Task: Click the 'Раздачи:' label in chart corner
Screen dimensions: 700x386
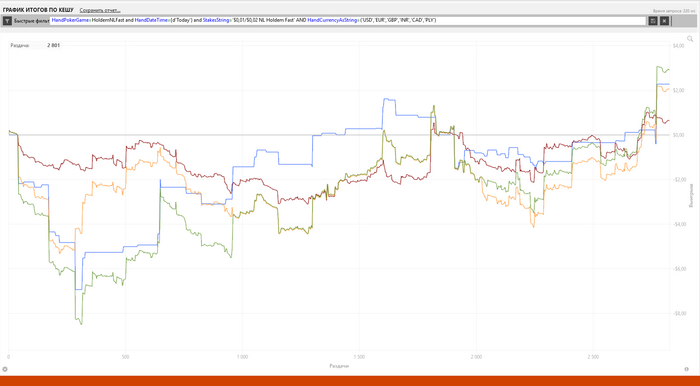Action: pyautogui.click(x=20, y=46)
